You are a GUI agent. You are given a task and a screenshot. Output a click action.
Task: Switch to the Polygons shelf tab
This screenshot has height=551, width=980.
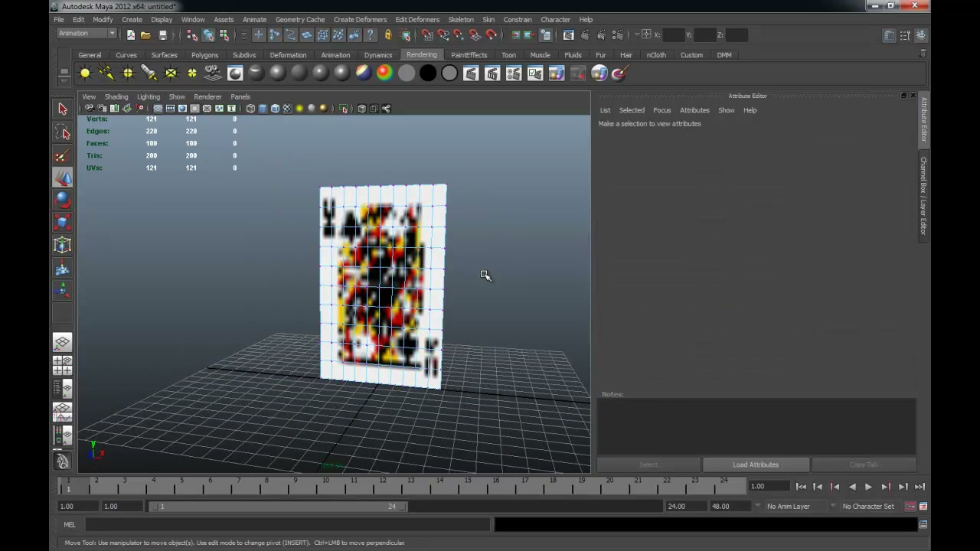[x=204, y=55]
